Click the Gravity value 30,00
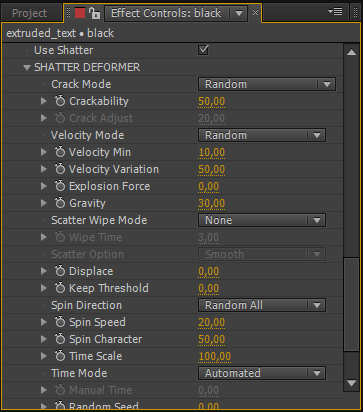Image resolution: width=363 pixels, height=412 pixels. pos(212,203)
